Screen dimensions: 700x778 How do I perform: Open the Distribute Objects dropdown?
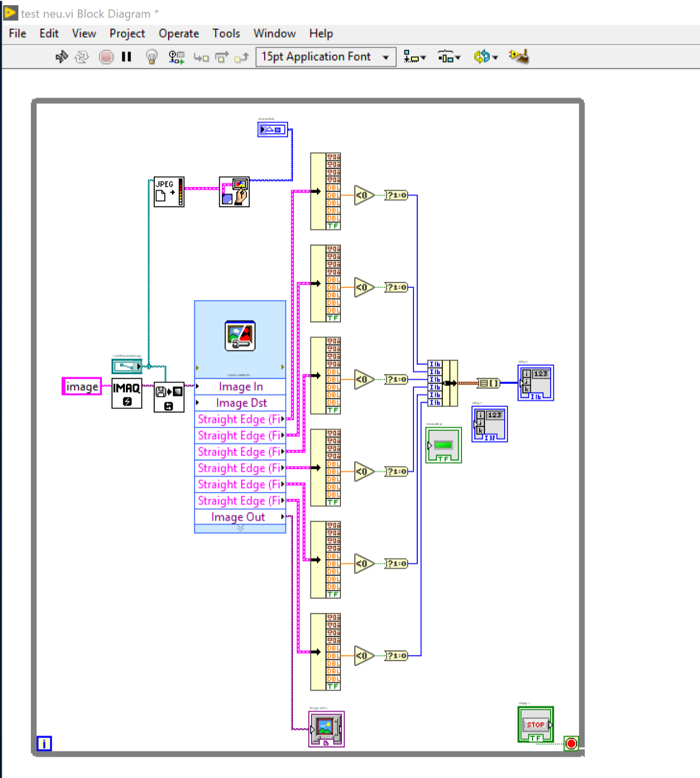tap(448, 57)
